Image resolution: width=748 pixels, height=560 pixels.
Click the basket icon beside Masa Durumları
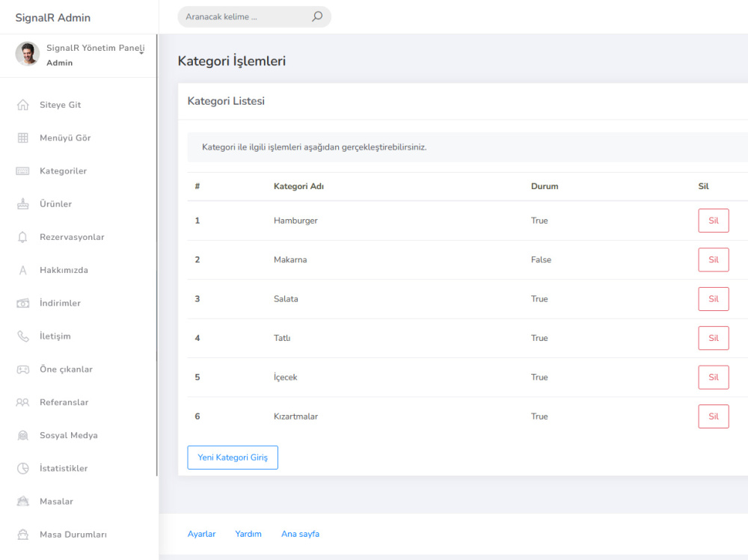tap(23, 535)
